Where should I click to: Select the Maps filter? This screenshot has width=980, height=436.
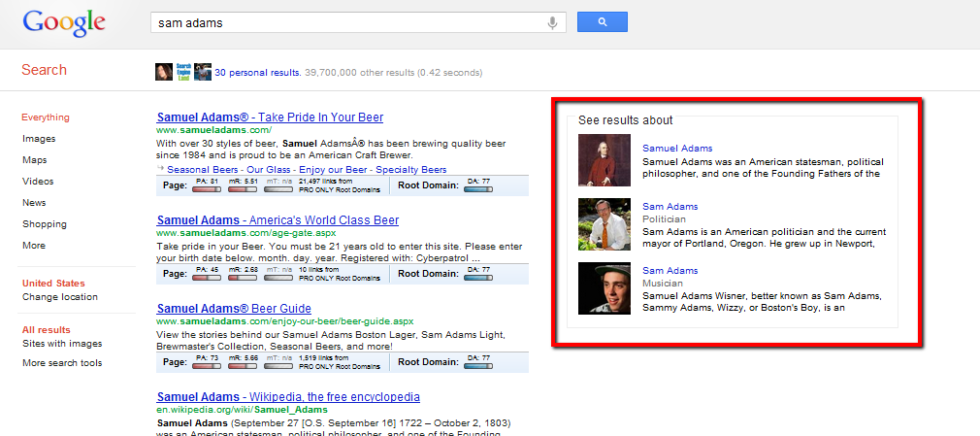[x=34, y=159]
